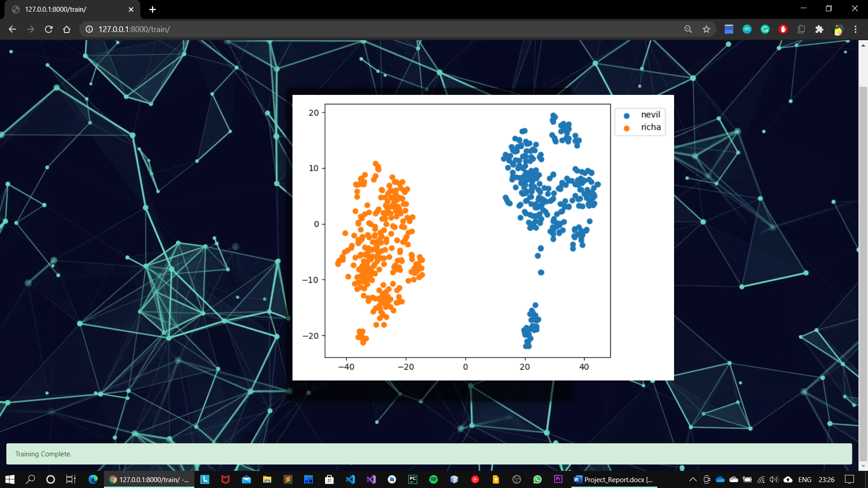This screenshot has height=488, width=868.
Task: Open Windows taskbar search
Action: pyautogui.click(x=30, y=479)
